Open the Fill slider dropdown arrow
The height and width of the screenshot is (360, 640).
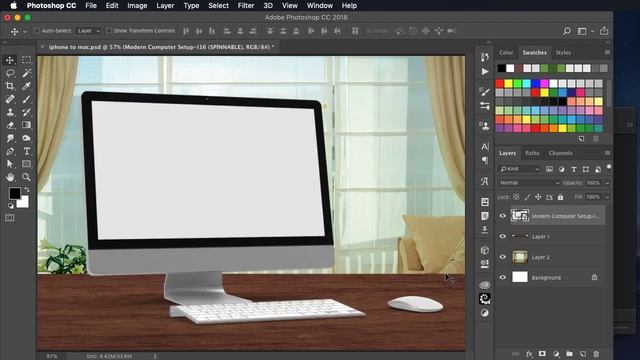[607, 197]
